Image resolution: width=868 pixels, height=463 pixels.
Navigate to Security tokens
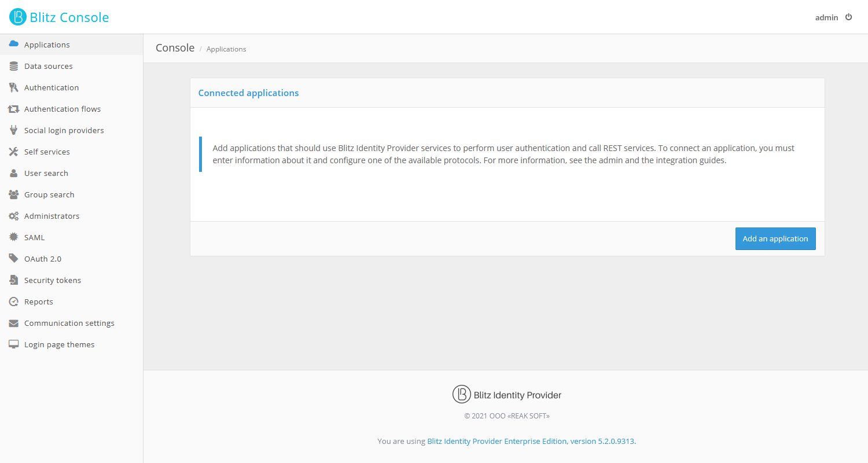pyautogui.click(x=72, y=280)
